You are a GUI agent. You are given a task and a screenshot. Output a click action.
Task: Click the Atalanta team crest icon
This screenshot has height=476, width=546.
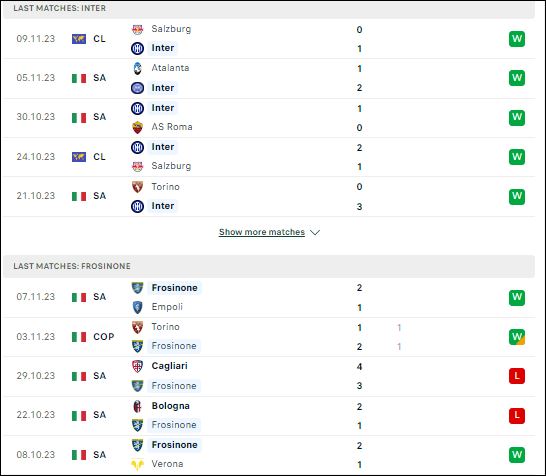pyautogui.click(x=138, y=68)
